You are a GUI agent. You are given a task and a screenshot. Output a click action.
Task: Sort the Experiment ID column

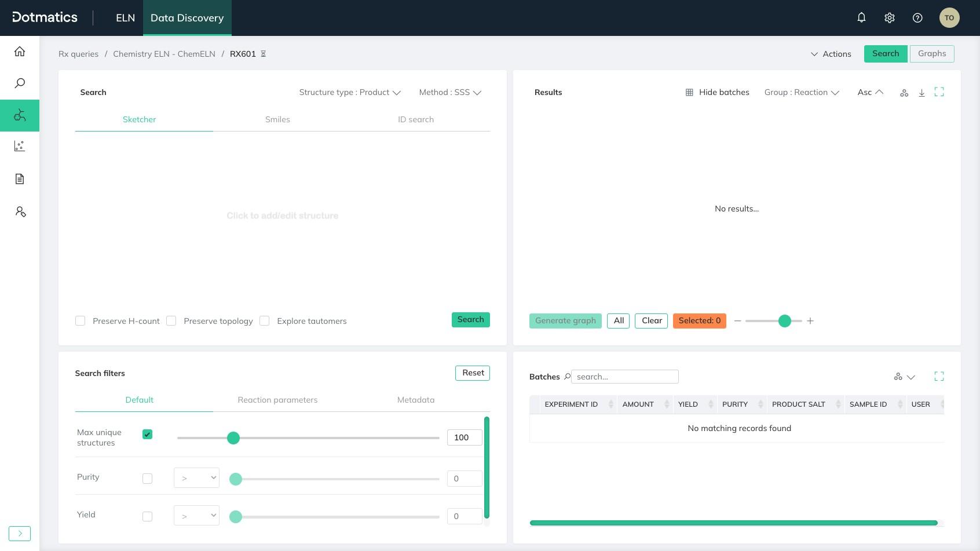coord(610,404)
